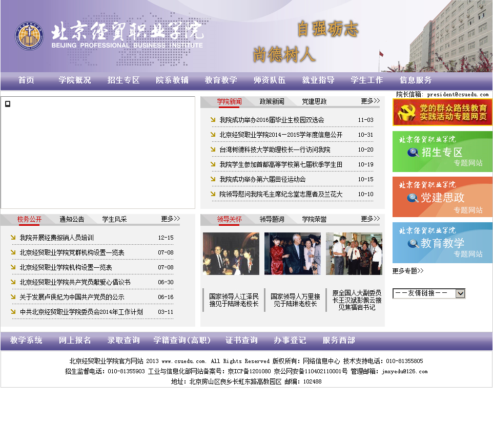Image resolution: width=493 pixels, height=448 pixels.
Task: Go to 招生专区 in the navigation bar
Action: [124, 80]
